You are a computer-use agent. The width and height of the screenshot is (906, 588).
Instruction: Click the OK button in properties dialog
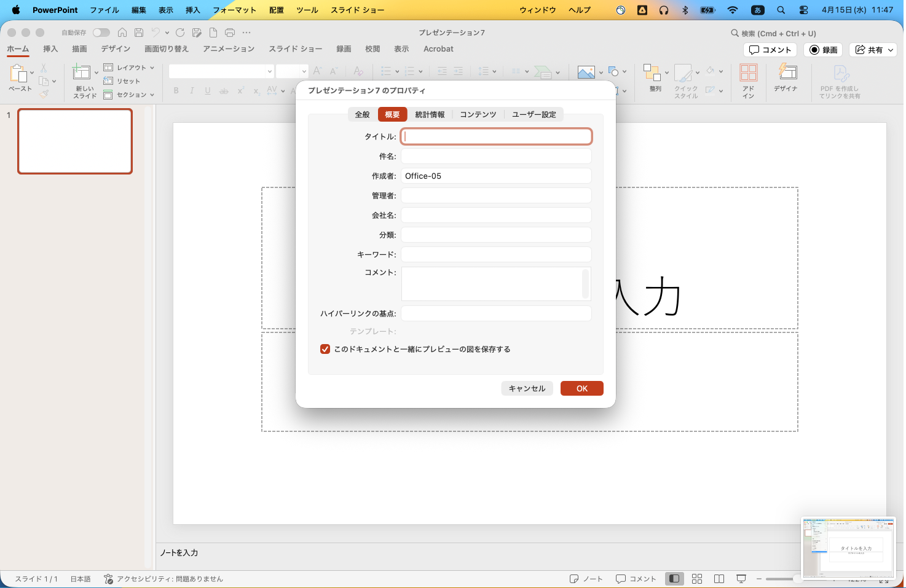581,388
